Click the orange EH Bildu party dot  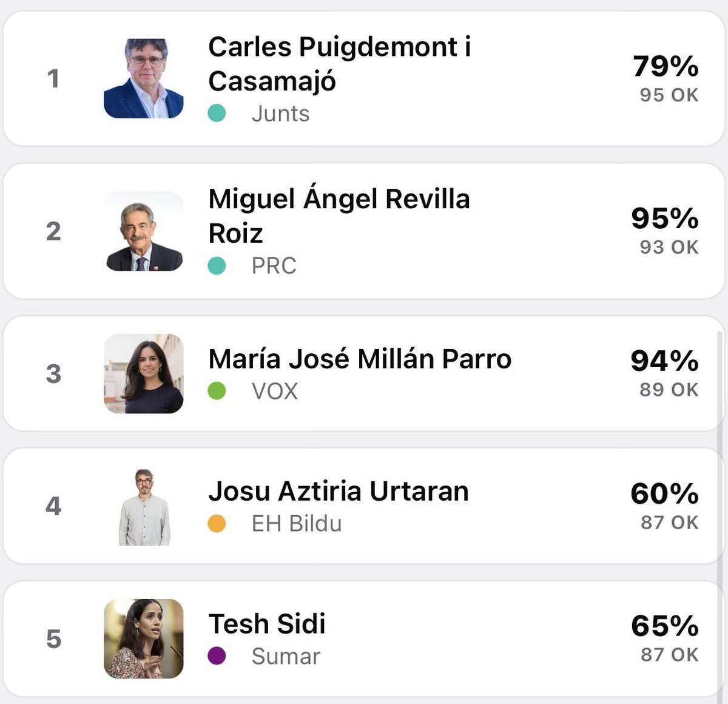(217, 523)
